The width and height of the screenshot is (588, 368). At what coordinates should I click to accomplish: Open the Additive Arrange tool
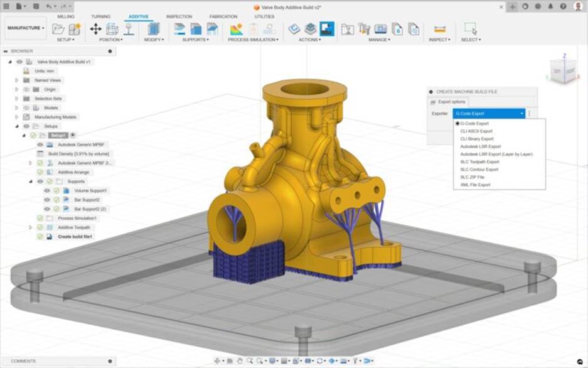[x=73, y=171]
